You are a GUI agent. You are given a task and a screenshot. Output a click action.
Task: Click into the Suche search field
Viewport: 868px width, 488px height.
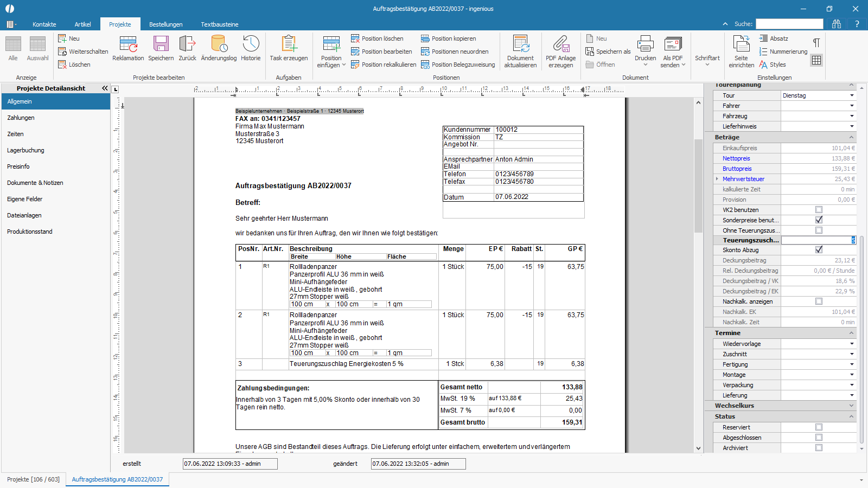pos(789,24)
